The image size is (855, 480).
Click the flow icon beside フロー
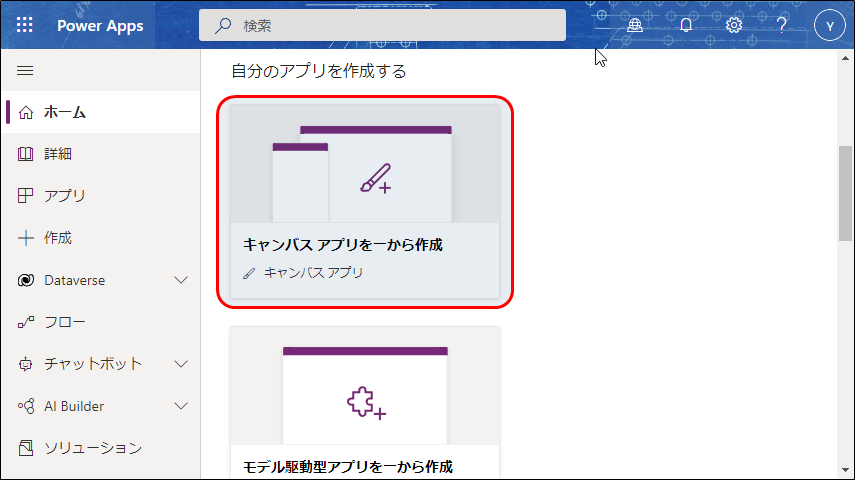point(26,322)
